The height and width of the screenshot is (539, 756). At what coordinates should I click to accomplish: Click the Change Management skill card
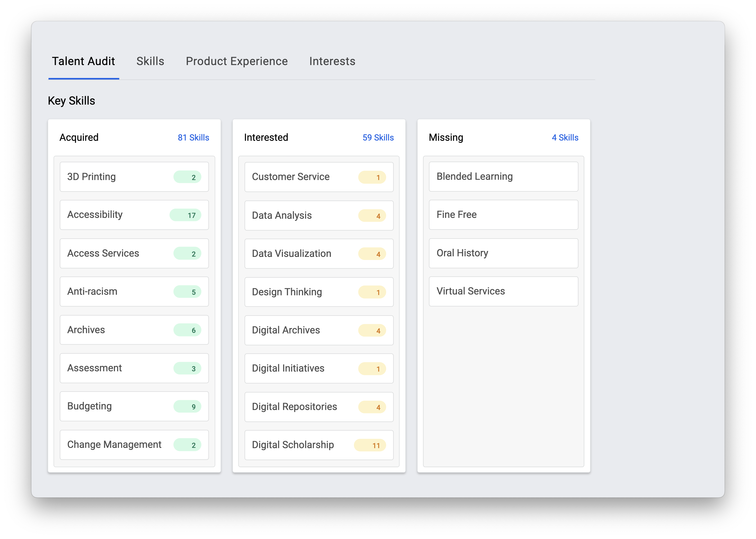[x=134, y=445]
